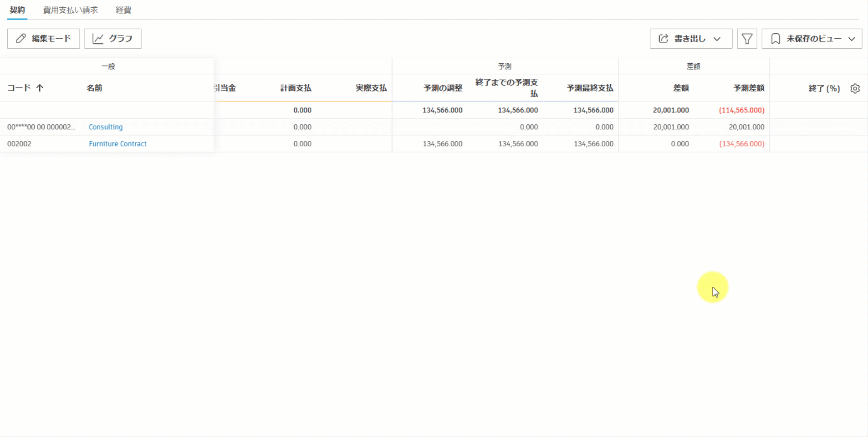Open the chart view via グラフ icon
The image size is (868, 437).
tap(97, 39)
